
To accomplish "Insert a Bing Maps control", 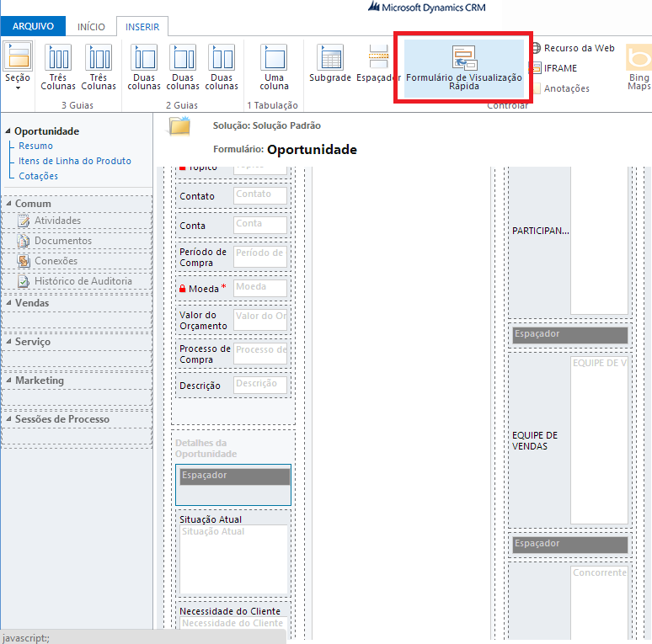I will click(x=639, y=67).
